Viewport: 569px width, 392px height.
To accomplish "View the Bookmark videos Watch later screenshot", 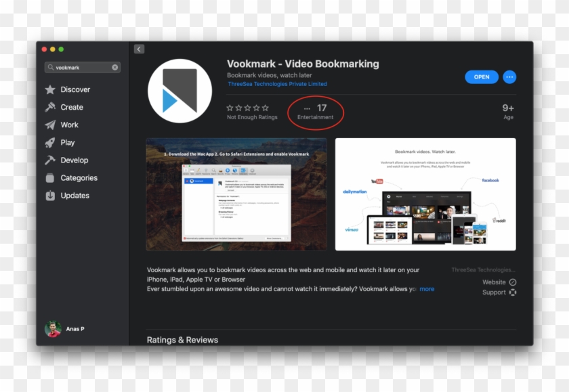I will point(425,194).
